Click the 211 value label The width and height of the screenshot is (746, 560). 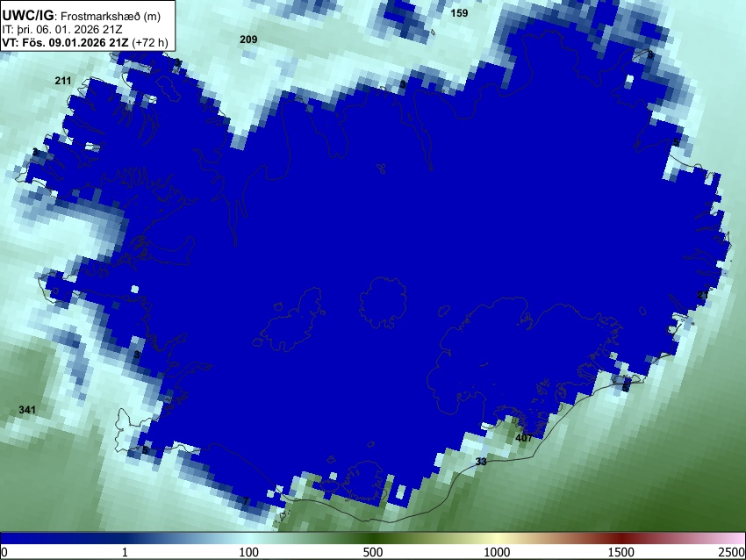(x=63, y=81)
